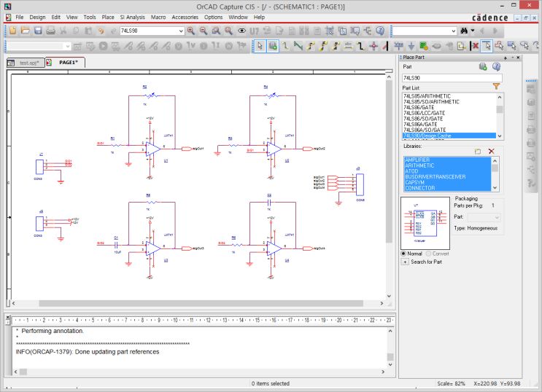Click the Open folder icon
This screenshot has width=542, height=392.
26,31
